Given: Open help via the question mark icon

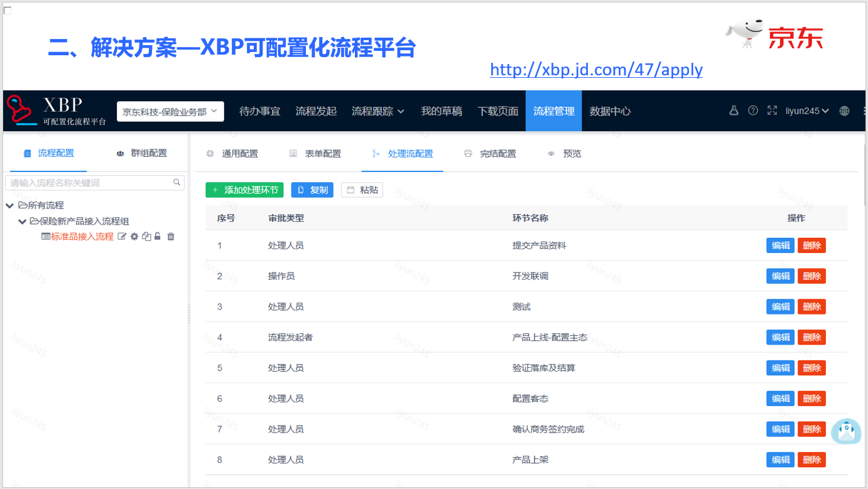Looking at the screenshot, I should tap(753, 110).
